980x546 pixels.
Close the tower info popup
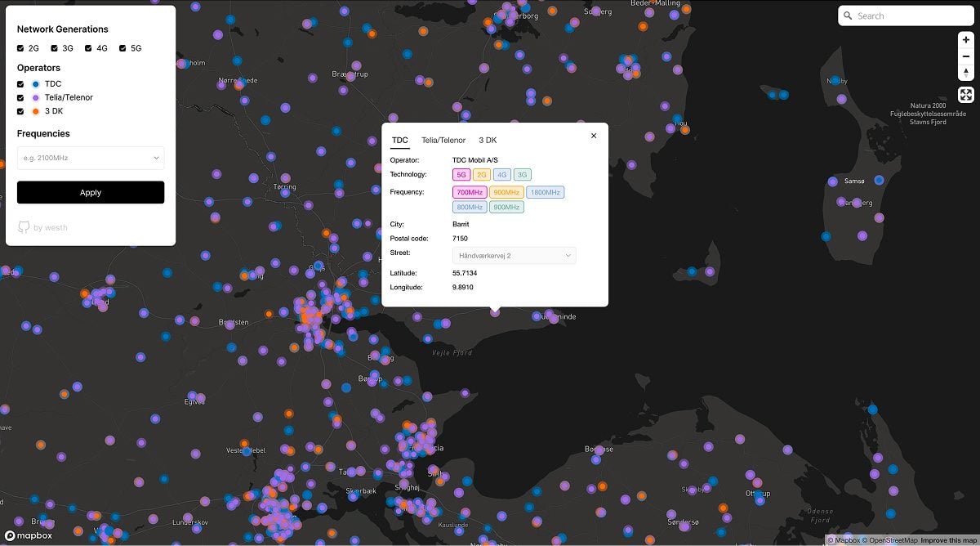[x=594, y=136]
